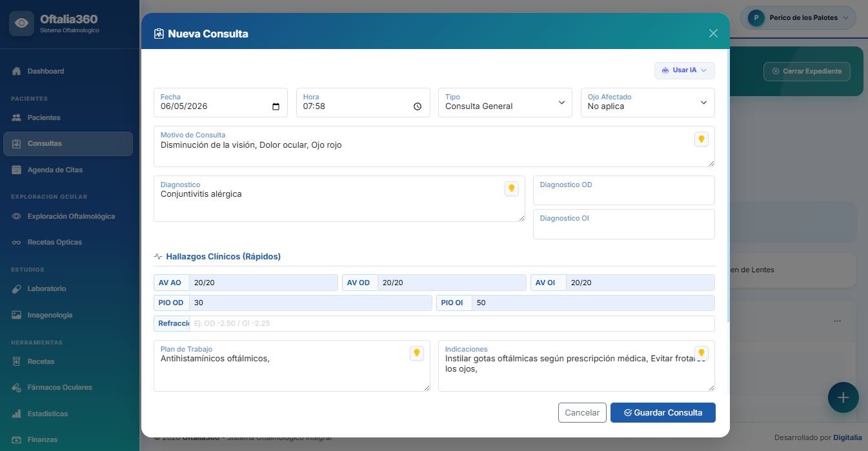The width and height of the screenshot is (868, 451).
Task: Focus the Diagnostico text area
Action: click(339, 199)
